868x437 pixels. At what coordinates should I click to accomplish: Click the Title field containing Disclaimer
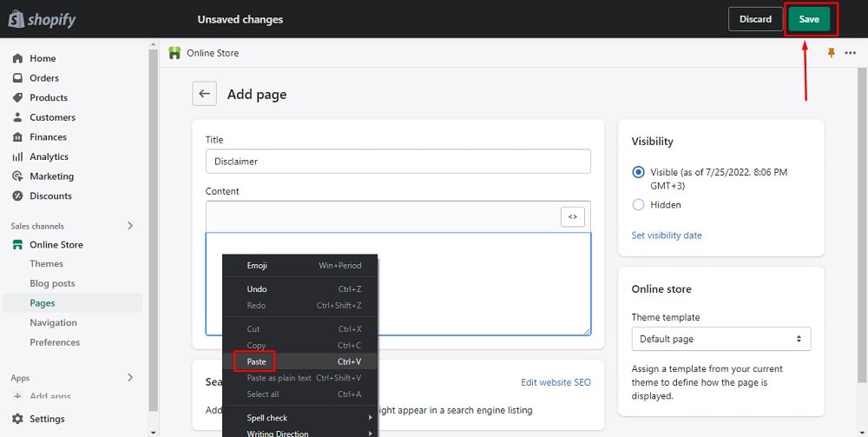point(398,162)
